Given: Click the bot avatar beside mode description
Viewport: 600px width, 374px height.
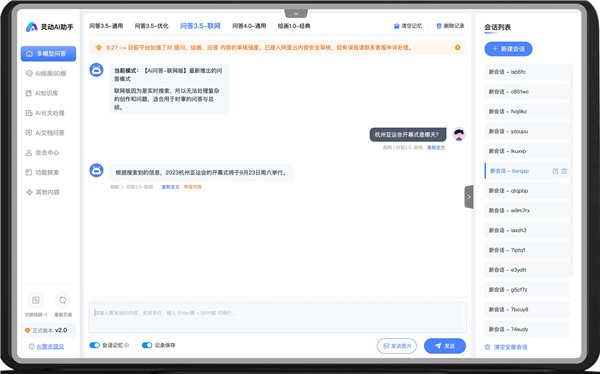Looking at the screenshot, I should 96,70.
